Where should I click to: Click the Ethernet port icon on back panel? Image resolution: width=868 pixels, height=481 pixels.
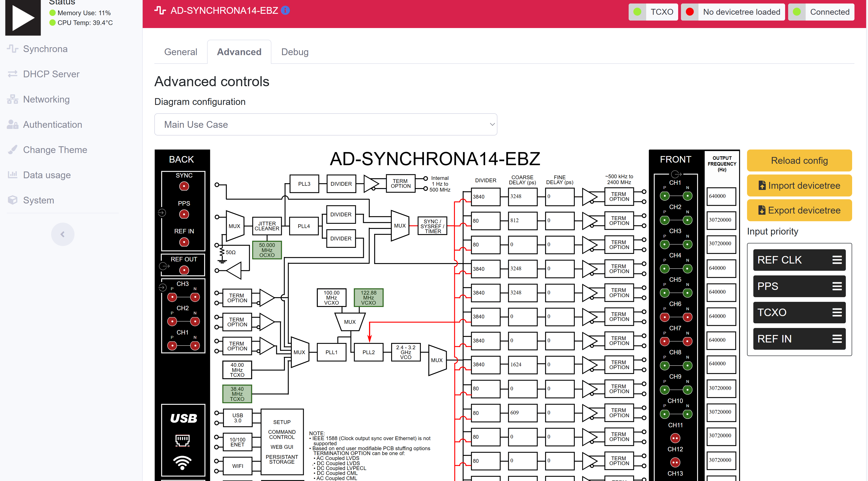183,441
